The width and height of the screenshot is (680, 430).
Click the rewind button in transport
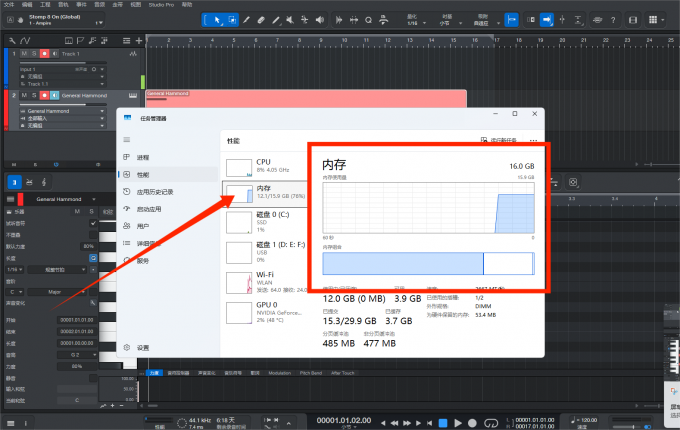[394, 423]
